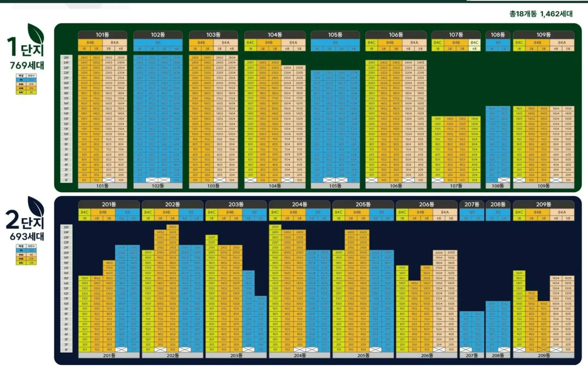Select unit 2405 in 106동
Image resolution: width=588 pixels, height=372 pixels.
[420, 63]
